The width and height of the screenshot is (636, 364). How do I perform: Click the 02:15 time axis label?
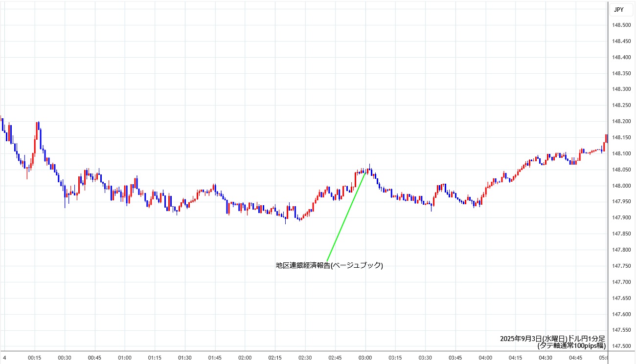[x=275, y=358]
